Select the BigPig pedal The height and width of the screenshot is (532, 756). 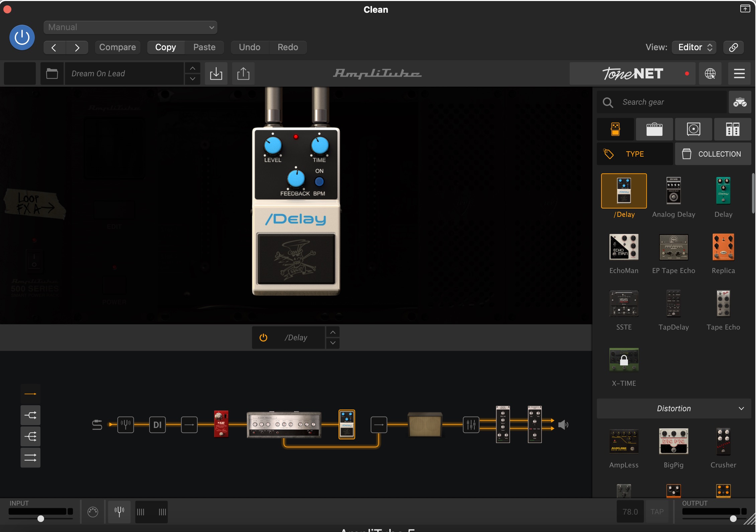point(673,441)
